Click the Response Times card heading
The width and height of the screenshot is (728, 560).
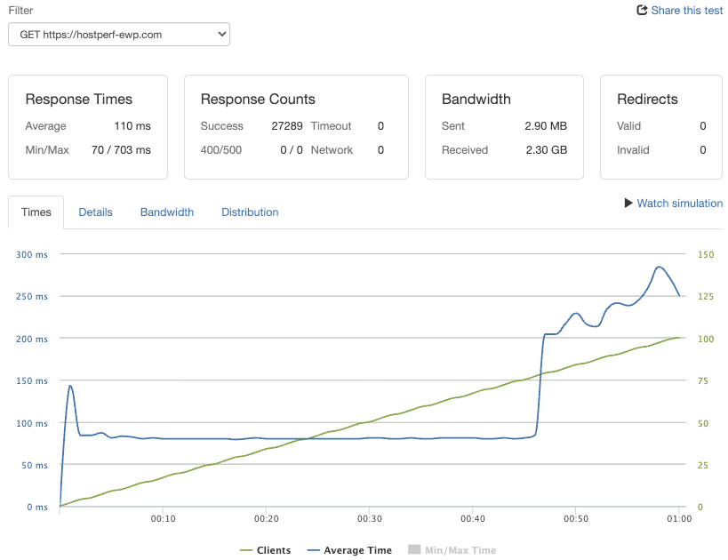pyautogui.click(x=79, y=99)
